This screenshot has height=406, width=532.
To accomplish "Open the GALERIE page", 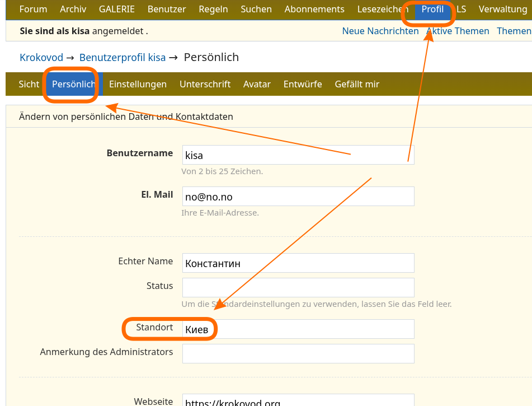I will coord(117,10).
